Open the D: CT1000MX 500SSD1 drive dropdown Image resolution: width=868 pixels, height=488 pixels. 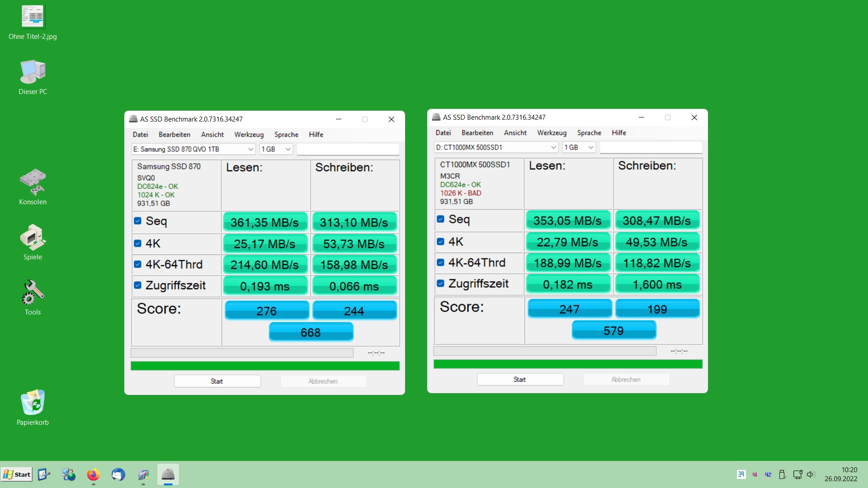496,147
